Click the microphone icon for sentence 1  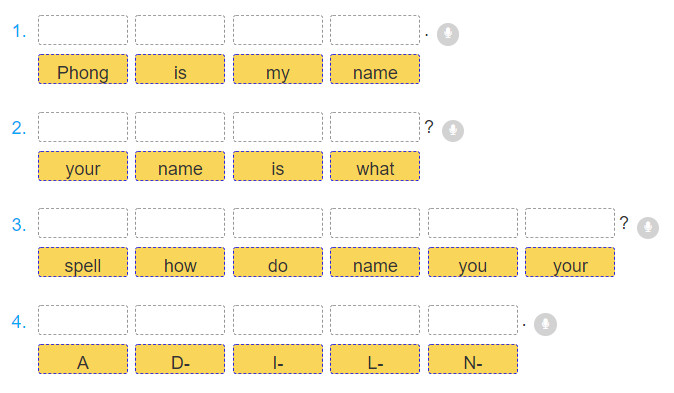click(448, 34)
